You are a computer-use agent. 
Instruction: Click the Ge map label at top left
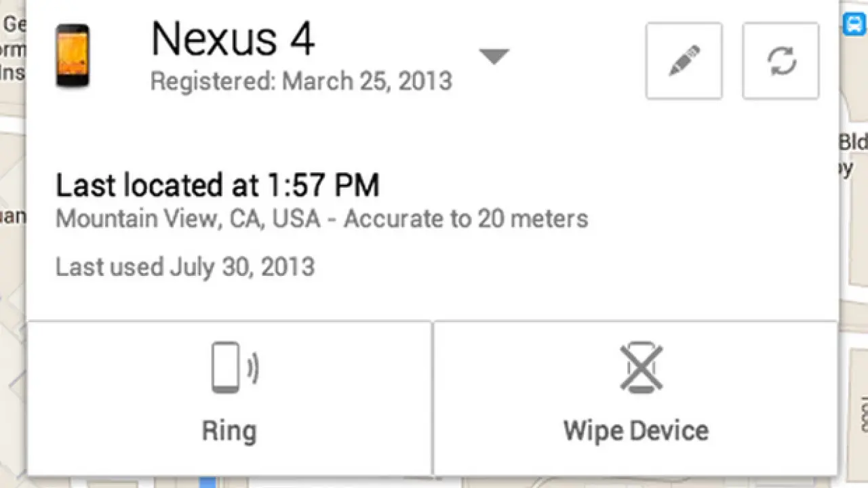(x=12, y=25)
